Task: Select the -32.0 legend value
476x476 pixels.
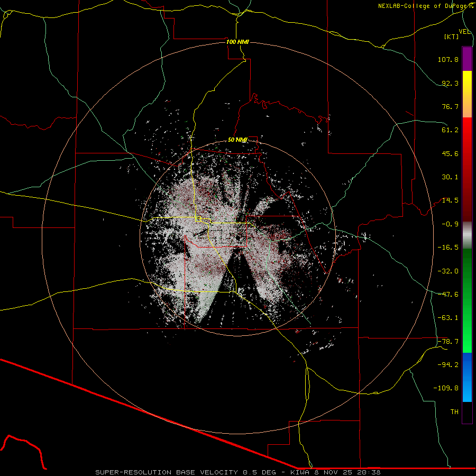Action: [448, 271]
